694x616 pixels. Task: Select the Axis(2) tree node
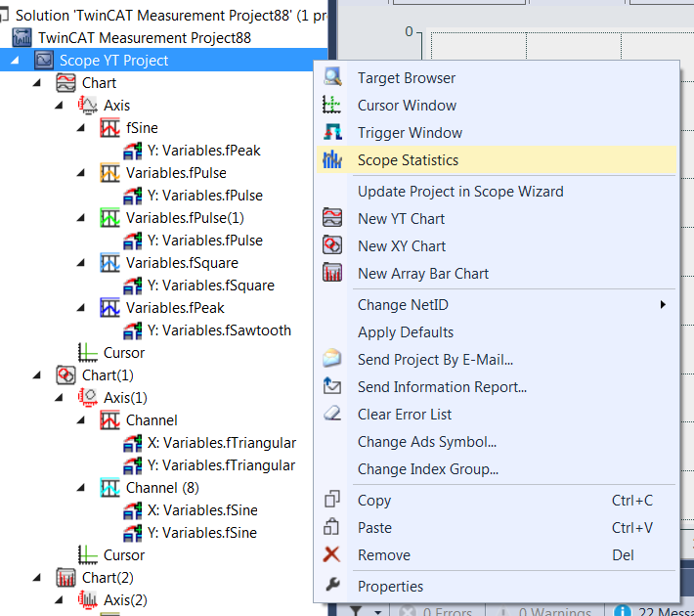[x=125, y=600]
